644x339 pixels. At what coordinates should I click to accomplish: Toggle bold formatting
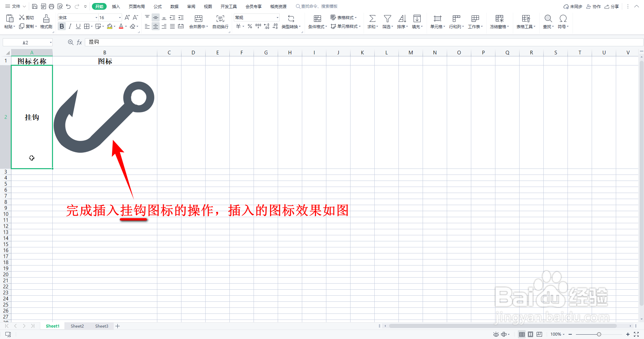click(61, 26)
